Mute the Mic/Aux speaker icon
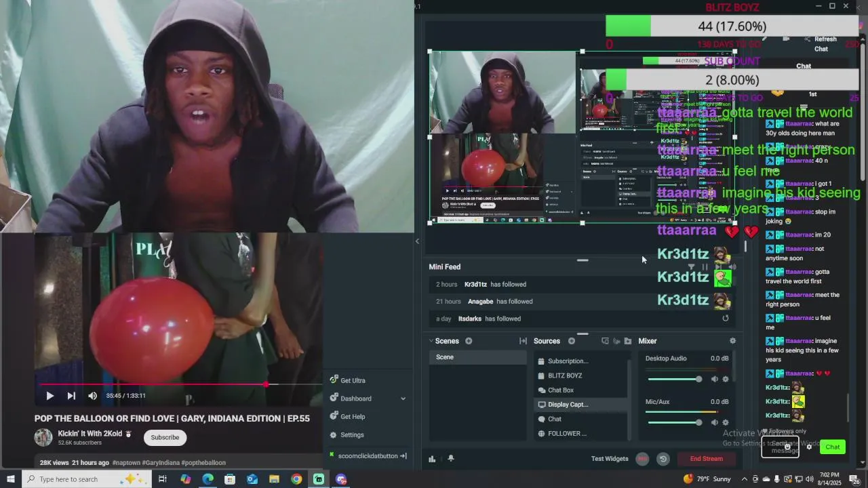The width and height of the screenshot is (868, 488). pos(714,422)
